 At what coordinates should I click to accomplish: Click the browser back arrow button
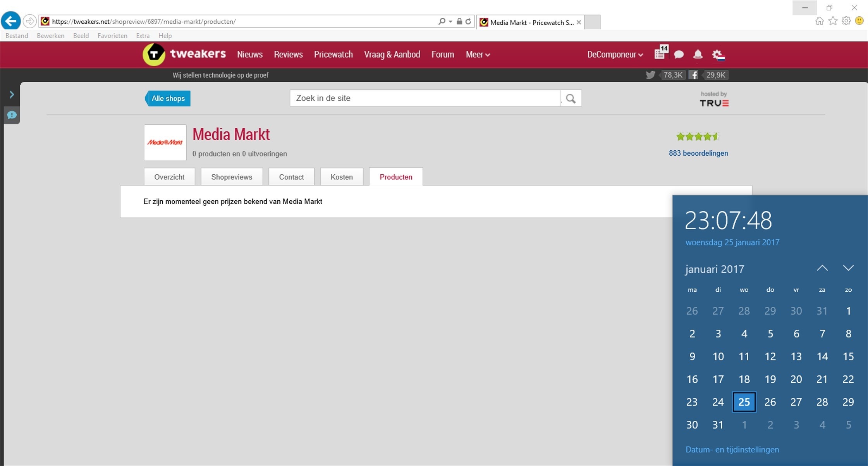(x=11, y=21)
